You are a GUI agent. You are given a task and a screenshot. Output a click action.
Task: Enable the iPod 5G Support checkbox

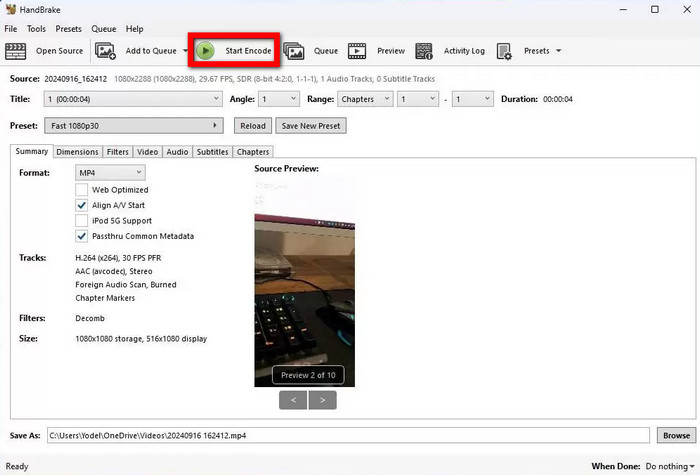coord(81,221)
